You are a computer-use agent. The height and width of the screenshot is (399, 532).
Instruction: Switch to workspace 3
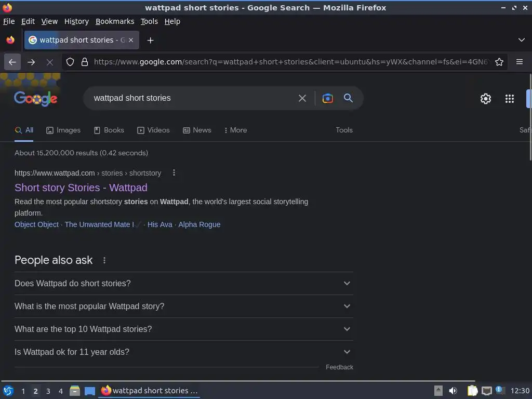pos(48,391)
